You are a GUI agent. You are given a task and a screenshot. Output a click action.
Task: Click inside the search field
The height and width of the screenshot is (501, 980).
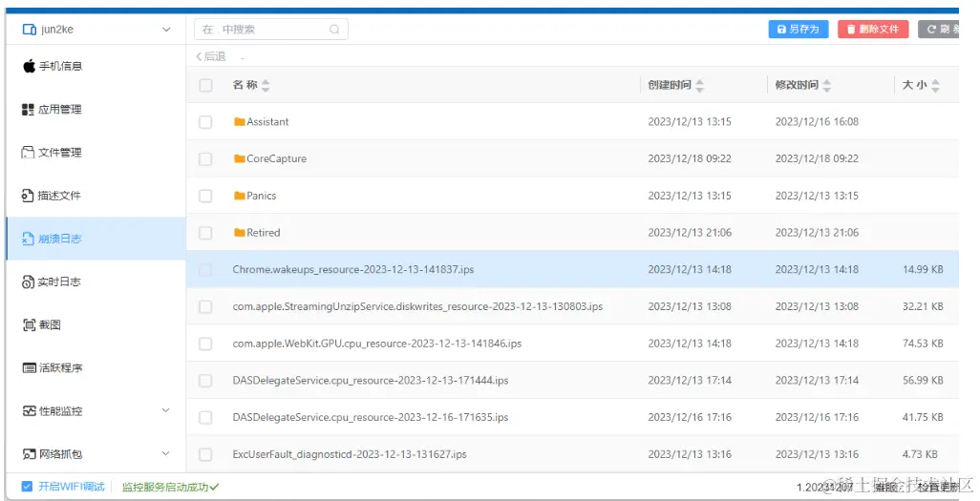click(271, 30)
